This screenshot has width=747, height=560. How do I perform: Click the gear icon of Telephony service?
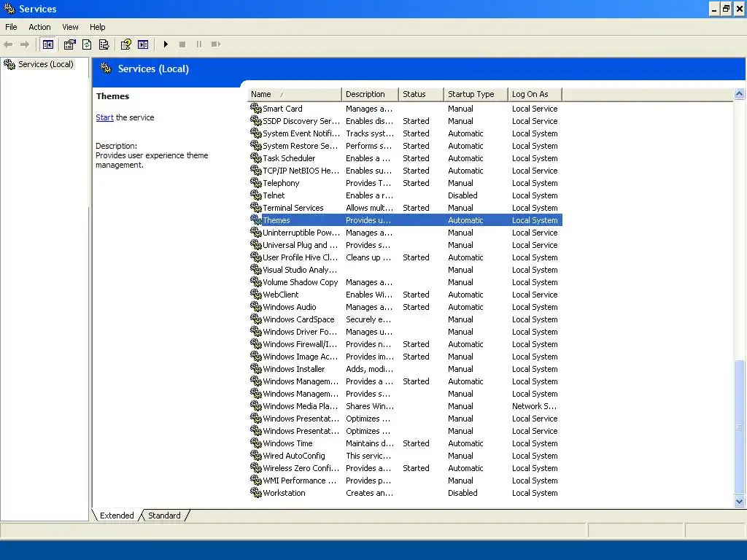(x=256, y=183)
